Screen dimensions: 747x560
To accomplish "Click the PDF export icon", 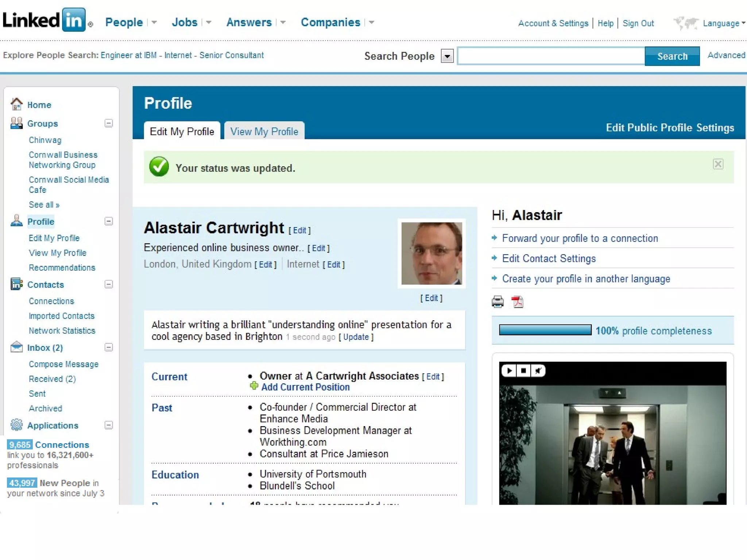I will pyautogui.click(x=517, y=302).
